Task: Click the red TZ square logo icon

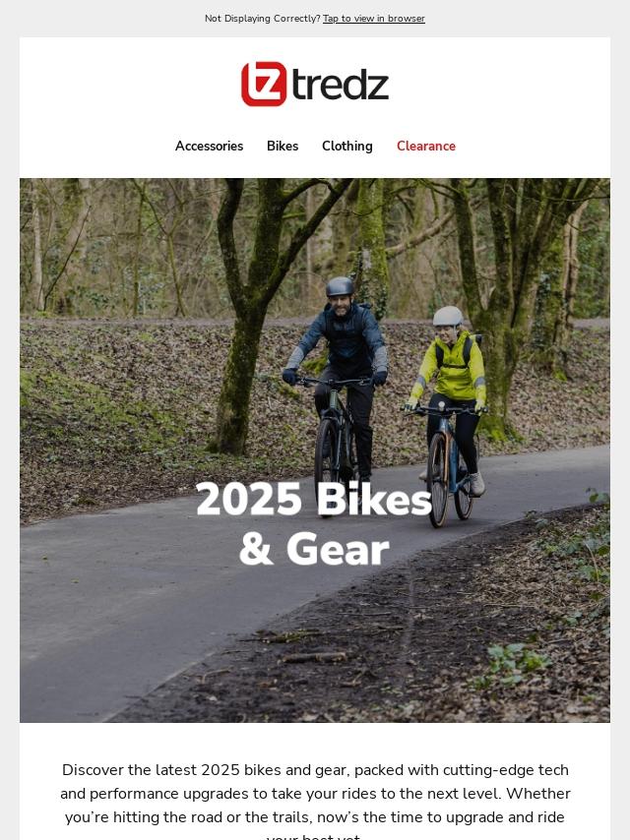Action: 264,85
